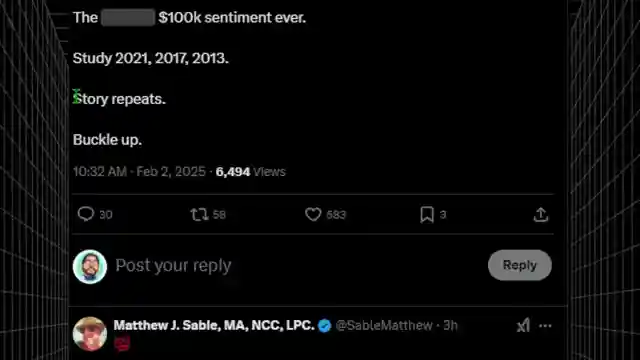Viewport: 640px width, 360px height.
Task: Click the 10:32 AM Feb 2, 2025 timestamp
Action: click(x=139, y=171)
